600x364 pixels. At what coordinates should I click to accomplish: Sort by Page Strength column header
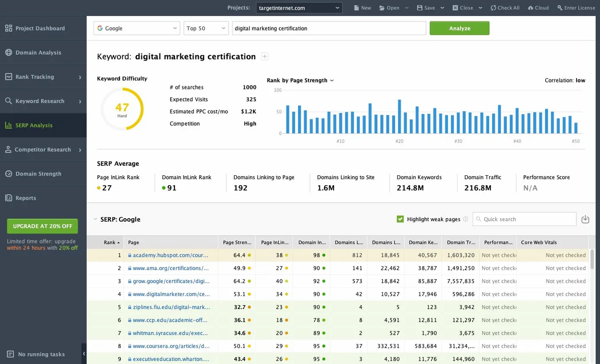pyautogui.click(x=237, y=242)
